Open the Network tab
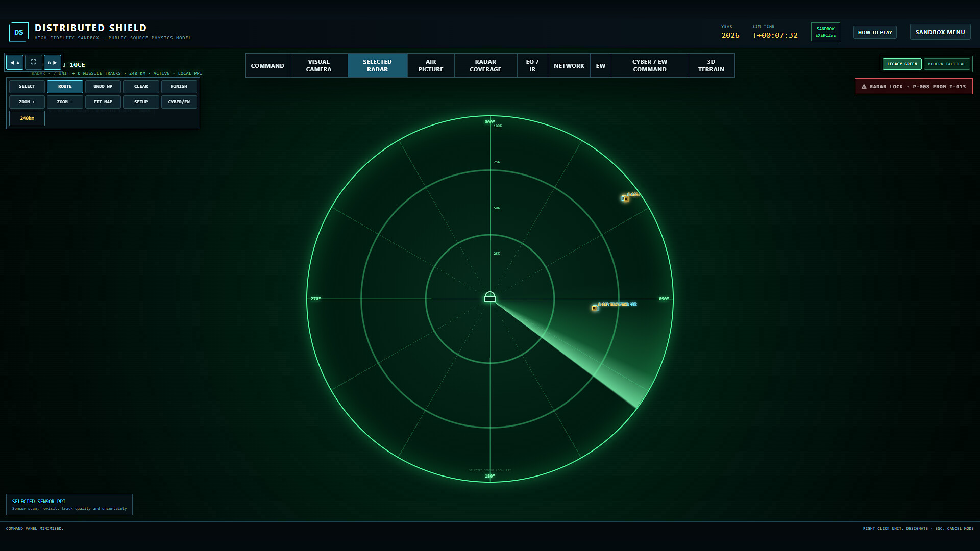This screenshot has height=551, width=980. tap(569, 66)
